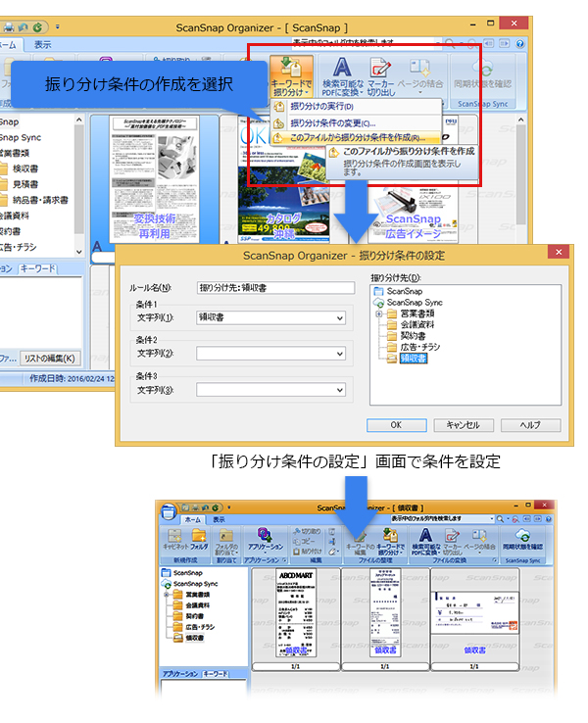Click リストの編集(K) button in top window
588x723 pixels.
coord(50,359)
